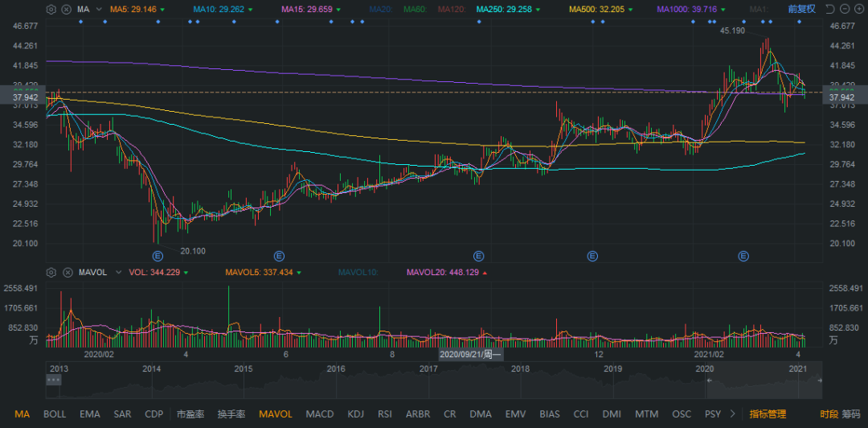
Task: Open the 筹码 chip distribution button
Action: point(851,414)
